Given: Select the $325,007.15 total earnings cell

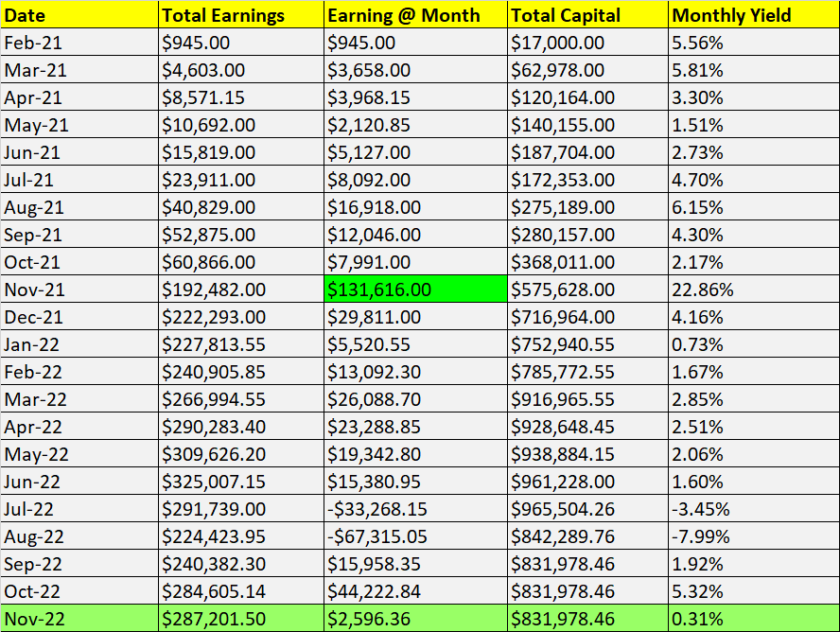Looking at the screenshot, I should (x=240, y=482).
